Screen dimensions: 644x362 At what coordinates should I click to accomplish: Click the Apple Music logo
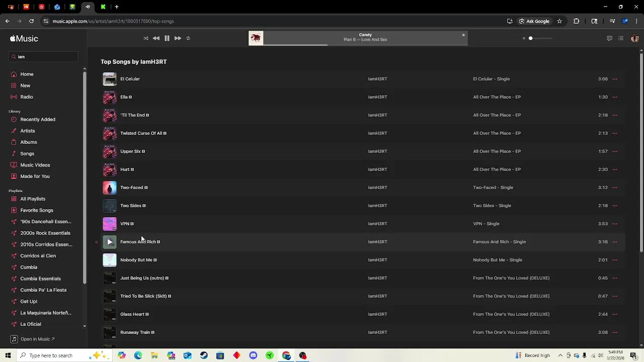pyautogui.click(x=24, y=39)
